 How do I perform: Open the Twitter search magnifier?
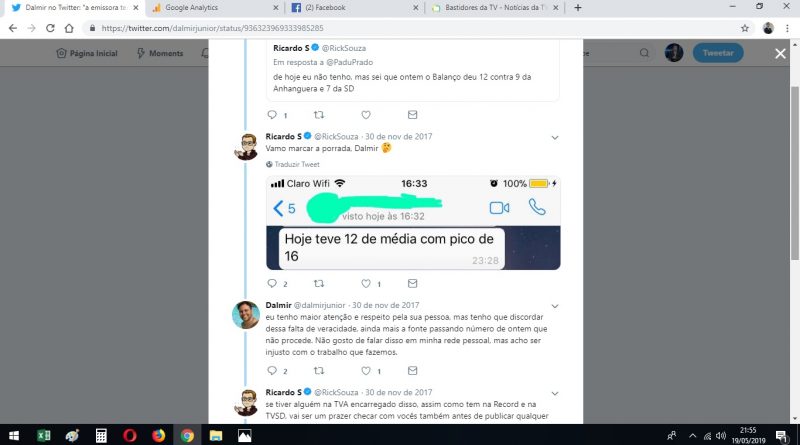[x=644, y=53]
